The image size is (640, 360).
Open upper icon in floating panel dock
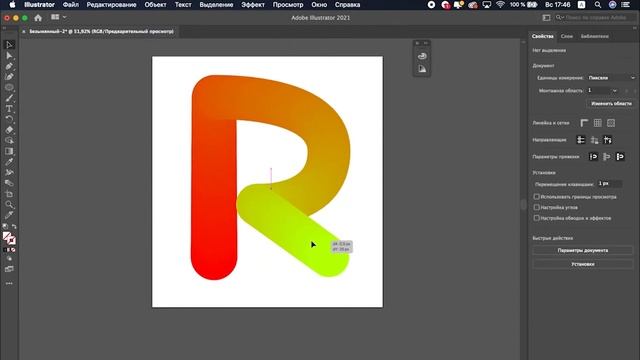[422, 56]
